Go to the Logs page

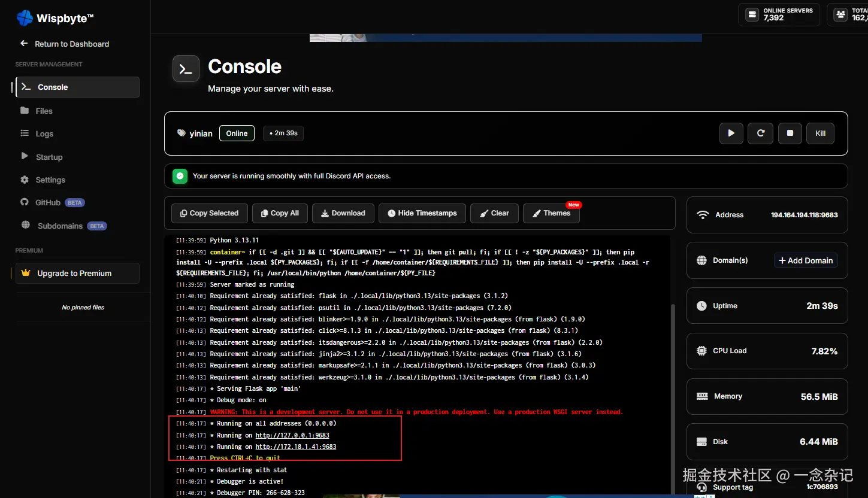point(37,133)
